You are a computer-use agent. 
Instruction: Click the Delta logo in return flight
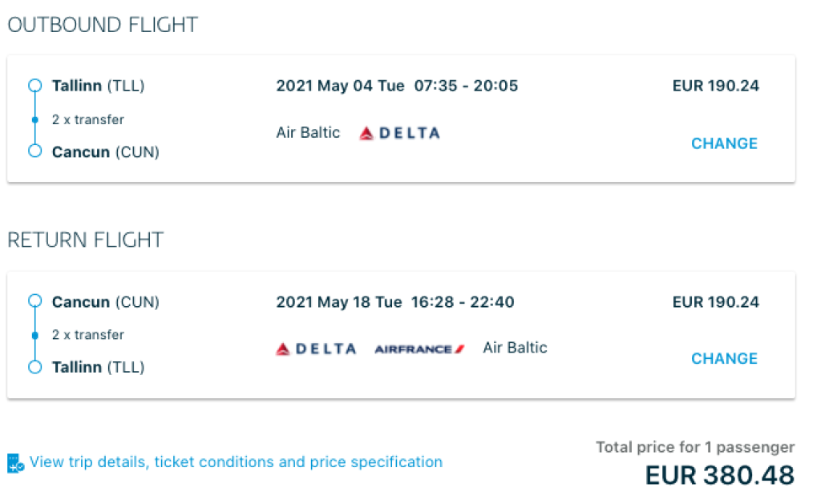[316, 349]
